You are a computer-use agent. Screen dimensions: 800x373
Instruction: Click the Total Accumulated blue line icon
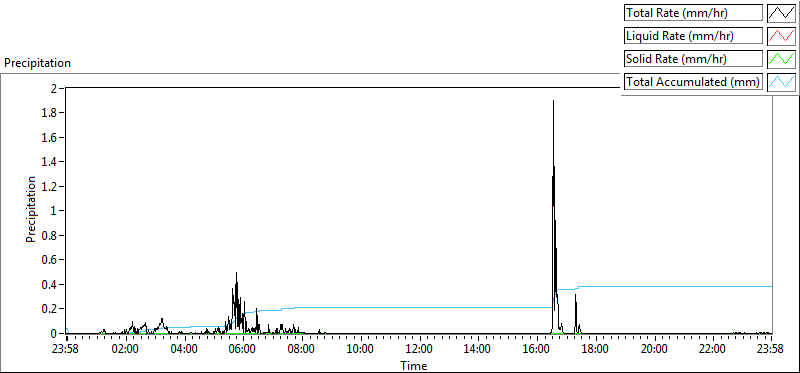tap(782, 82)
